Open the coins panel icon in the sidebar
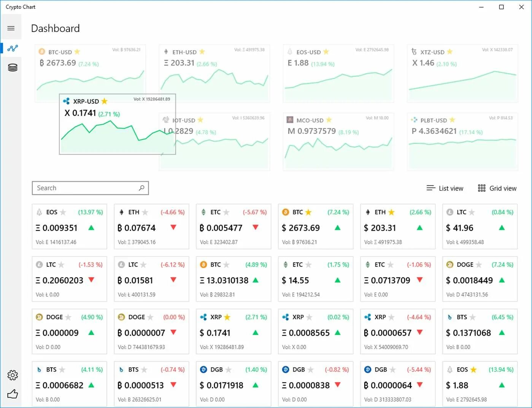This screenshot has width=532, height=408. tap(12, 67)
